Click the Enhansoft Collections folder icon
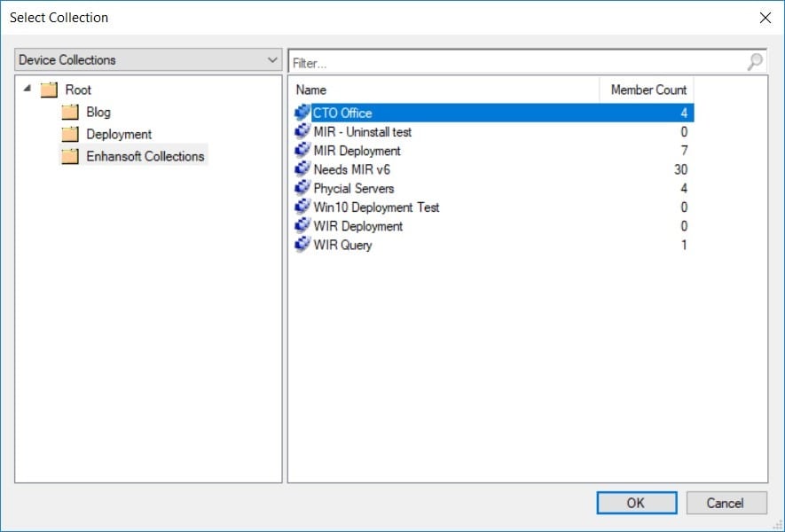Screen dimensions: 785x532 (x=70, y=156)
